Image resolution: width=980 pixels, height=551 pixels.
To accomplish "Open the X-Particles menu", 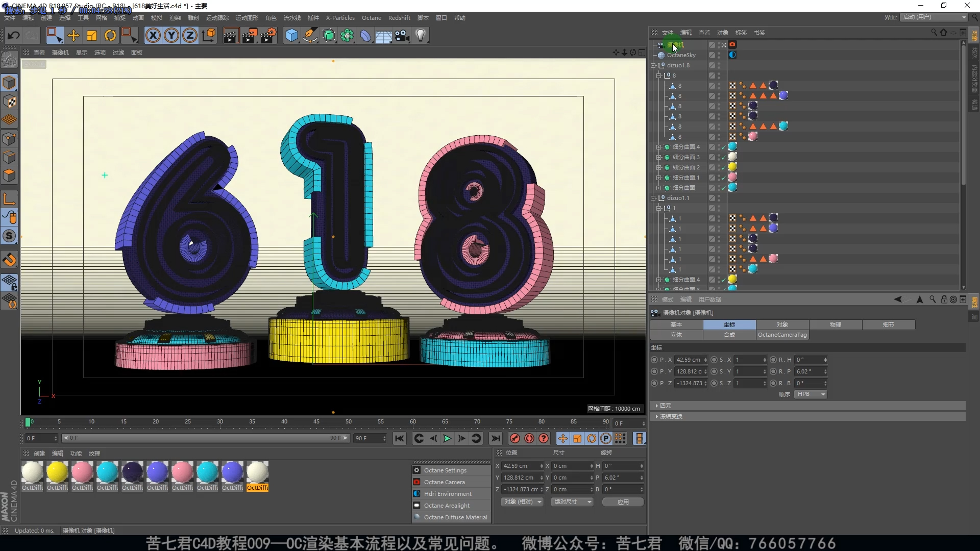I will point(340,18).
